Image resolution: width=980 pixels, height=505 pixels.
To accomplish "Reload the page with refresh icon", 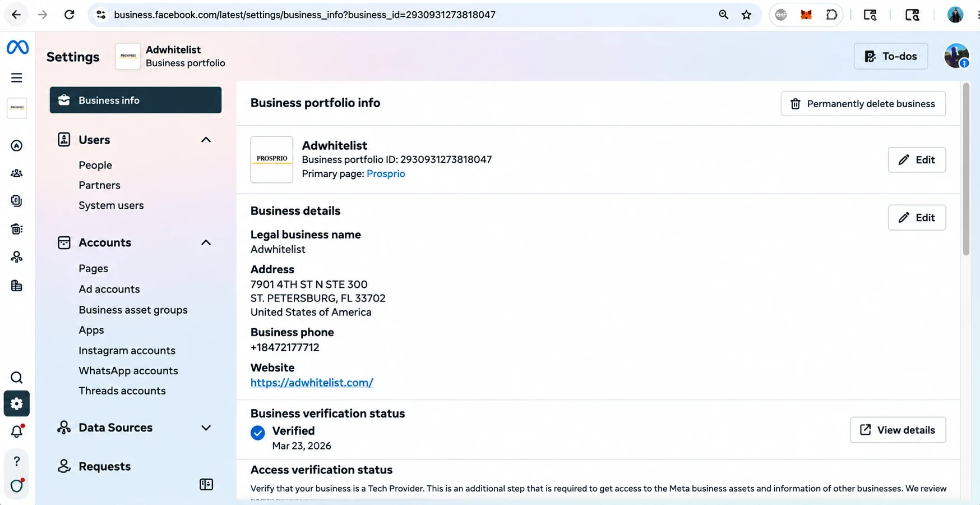I will coord(69,15).
